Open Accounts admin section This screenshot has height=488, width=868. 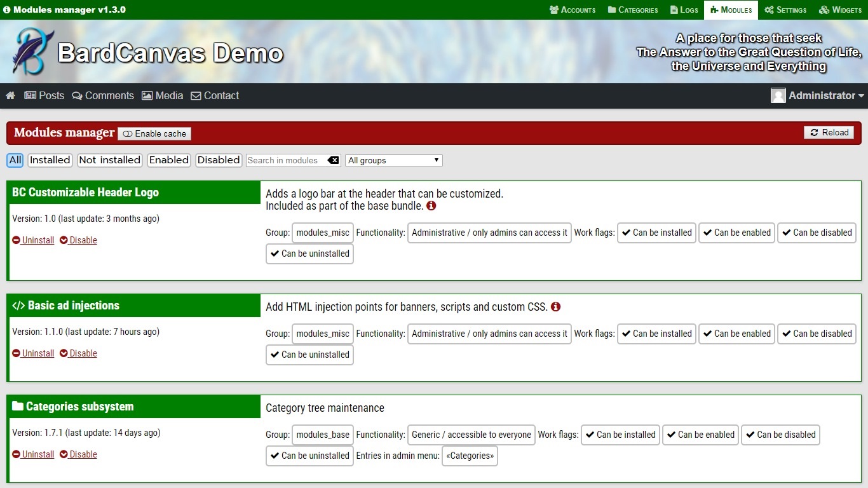573,10
